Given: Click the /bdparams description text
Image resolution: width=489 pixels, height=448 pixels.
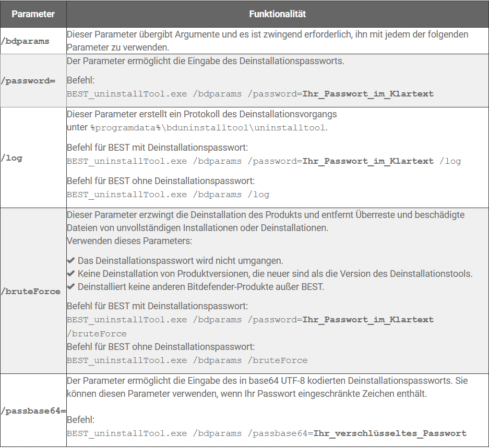Looking at the screenshot, I should (x=268, y=41).
